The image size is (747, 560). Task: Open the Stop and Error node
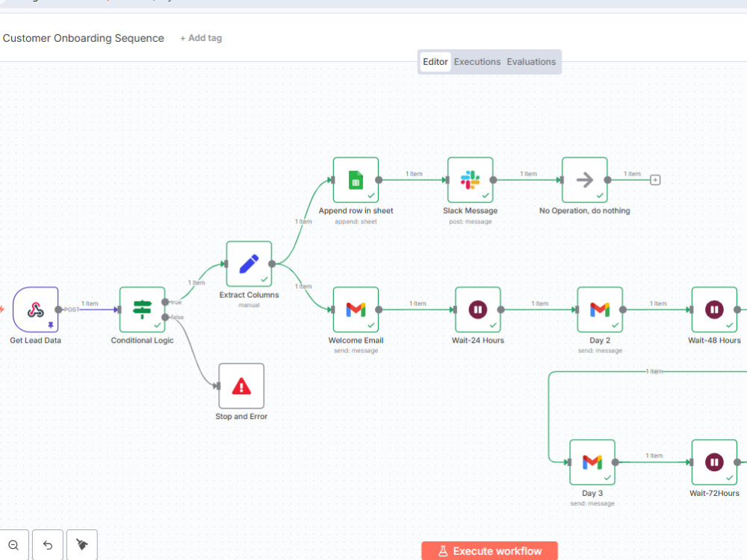coord(241,386)
